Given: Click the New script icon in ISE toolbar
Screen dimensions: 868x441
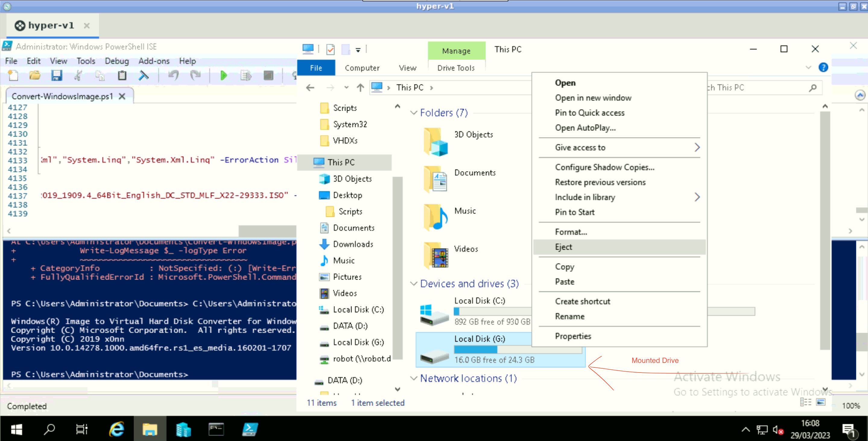Looking at the screenshot, I should point(13,75).
